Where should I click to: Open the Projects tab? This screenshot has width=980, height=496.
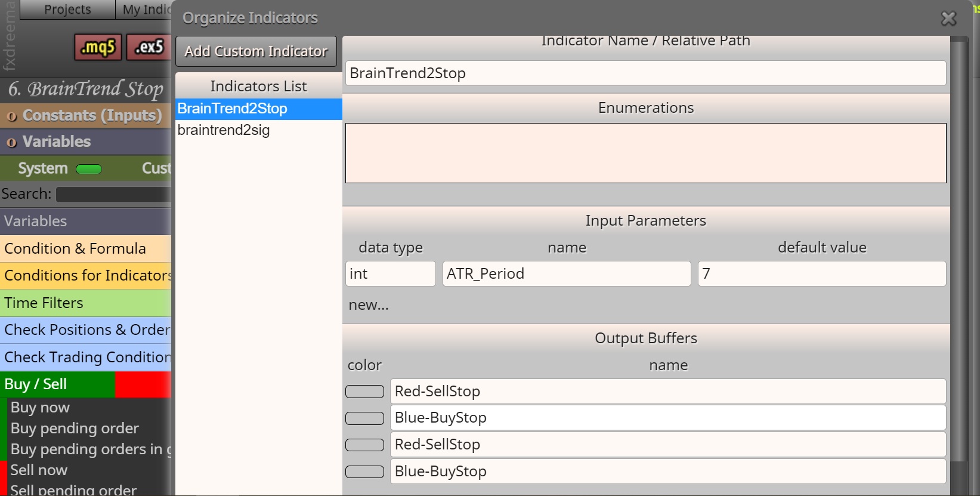click(67, 10)
